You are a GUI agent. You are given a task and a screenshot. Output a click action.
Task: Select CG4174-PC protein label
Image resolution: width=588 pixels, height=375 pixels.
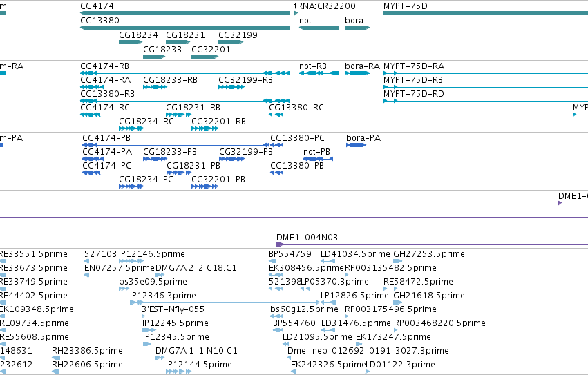click(x=106, y=166)
